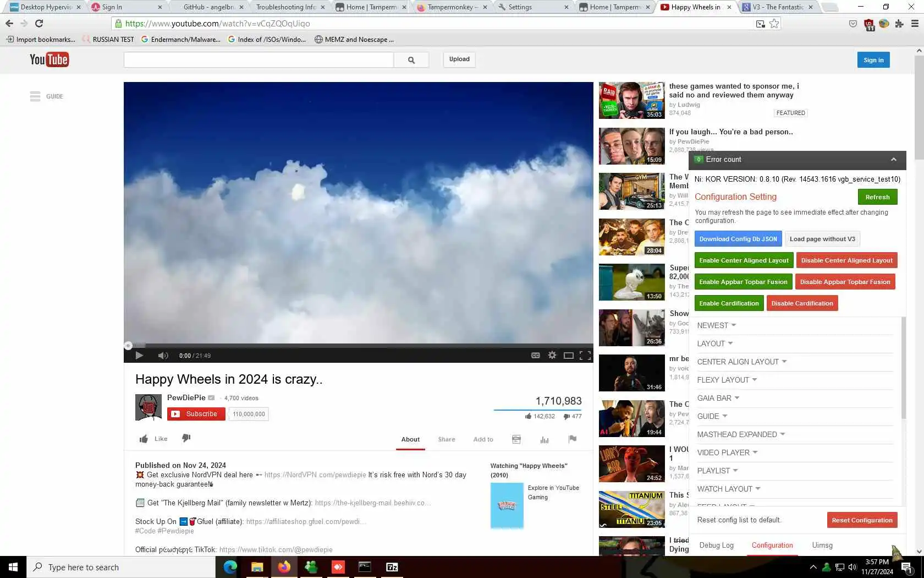Open the Ludwig sponsor games video thumbnail

[631, 100]
